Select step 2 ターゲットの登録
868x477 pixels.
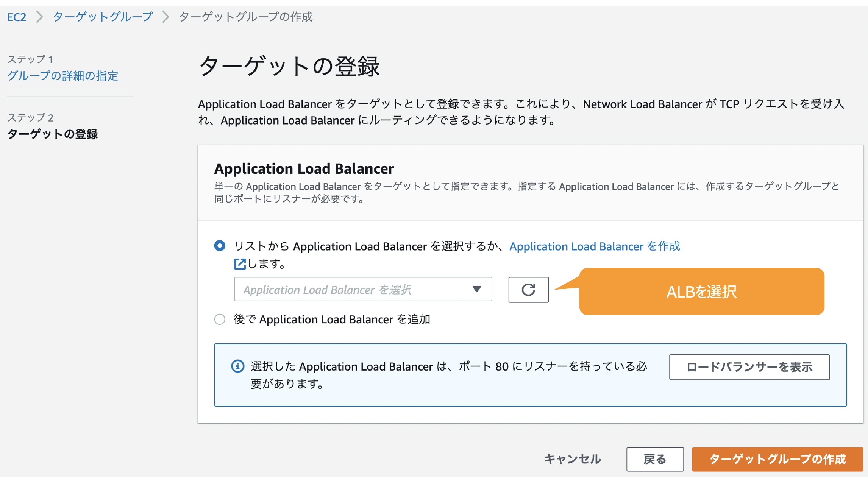53,134
